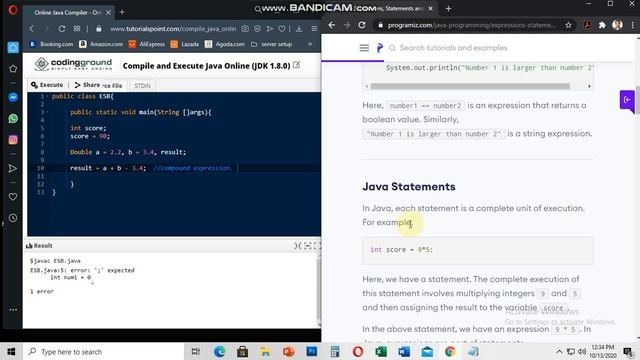The width and height of the screenshot is (640, 360).
Task: Open history clock in Opera sidebar
Action: [x=13, y=218]
